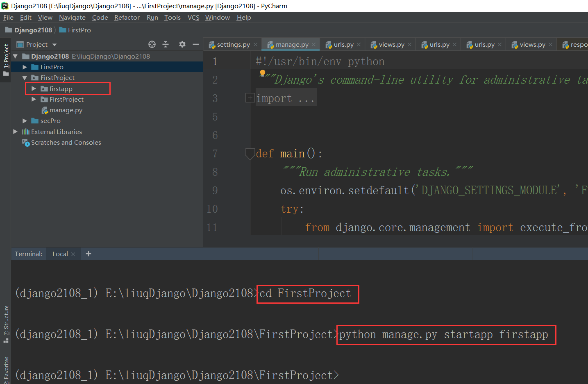Add a new terminal tab with plus icon
The image size is (588, 384).
click(89, 254)
